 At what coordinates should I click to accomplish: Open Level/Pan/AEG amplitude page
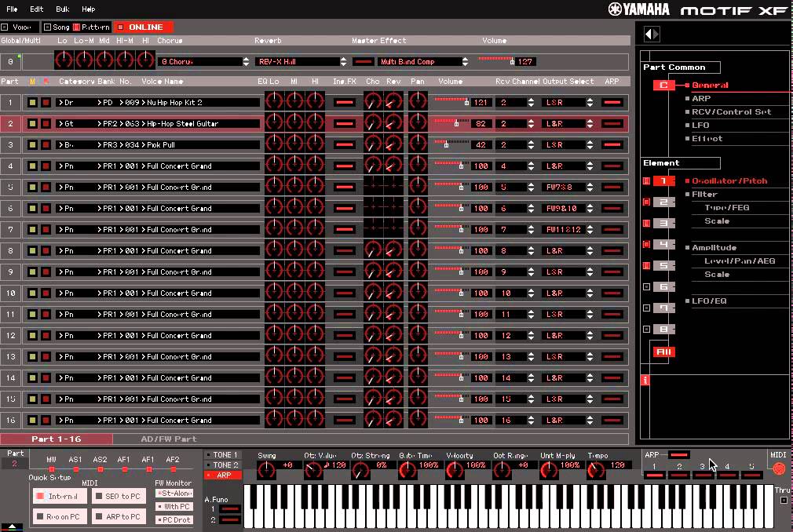point(740,261)
